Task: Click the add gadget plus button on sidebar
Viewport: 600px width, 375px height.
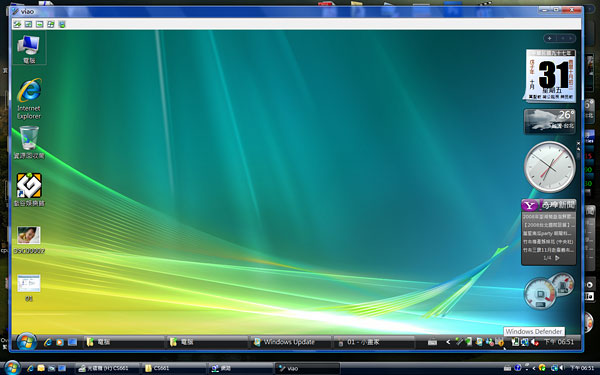Action: 549,38
